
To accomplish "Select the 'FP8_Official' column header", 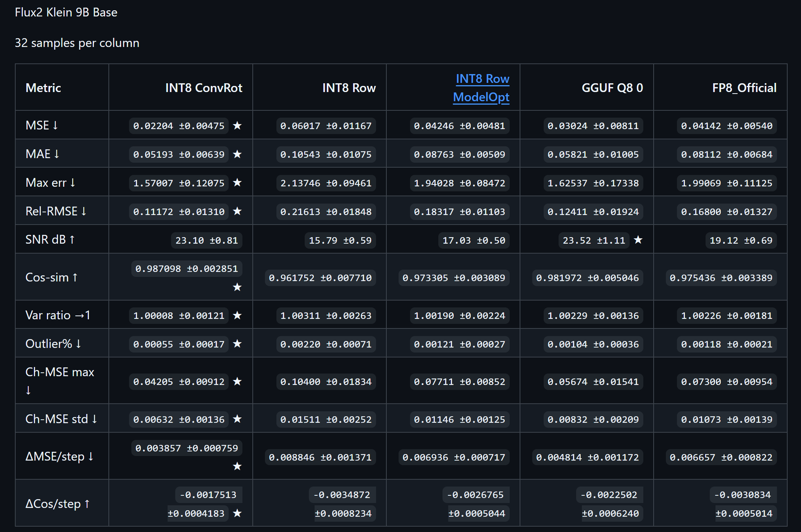I will click(744, 88).
